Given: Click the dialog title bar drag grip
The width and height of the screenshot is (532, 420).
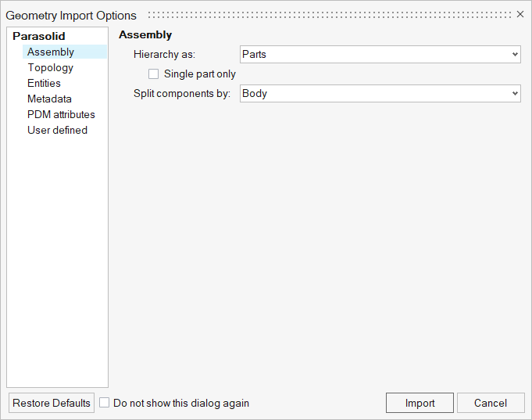Looking at the screenshot, I should tap(328, 15).
